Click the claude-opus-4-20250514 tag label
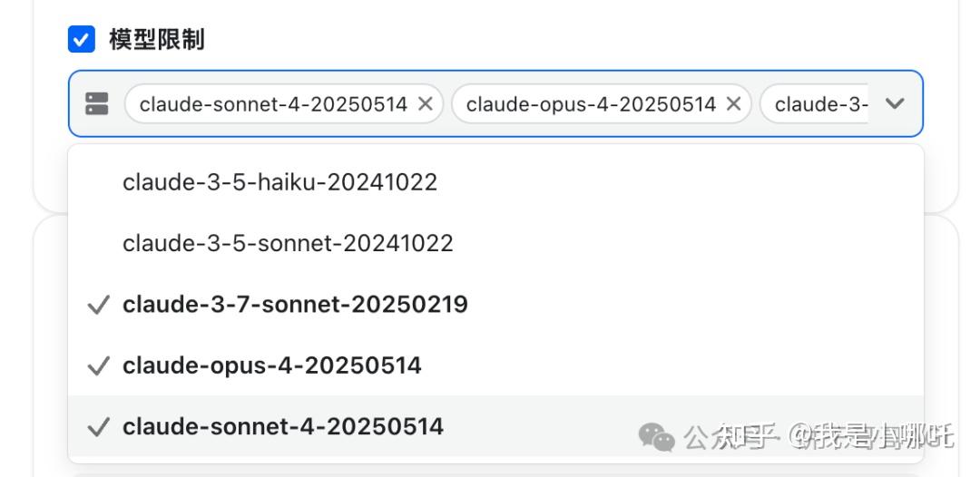 coord(591,104)
